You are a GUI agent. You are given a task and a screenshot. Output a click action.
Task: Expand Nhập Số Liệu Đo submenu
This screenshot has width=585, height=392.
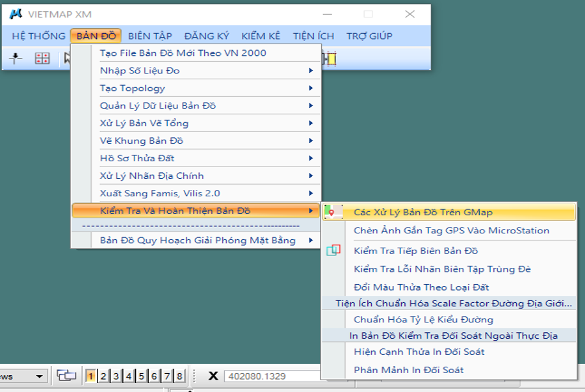coord(196,70)
